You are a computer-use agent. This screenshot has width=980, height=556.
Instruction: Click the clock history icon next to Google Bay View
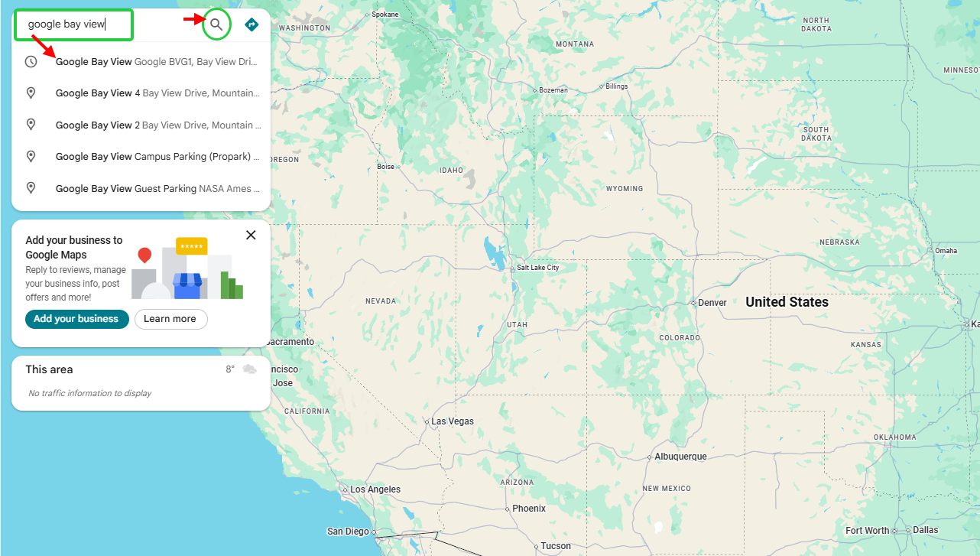click(31, 60)
